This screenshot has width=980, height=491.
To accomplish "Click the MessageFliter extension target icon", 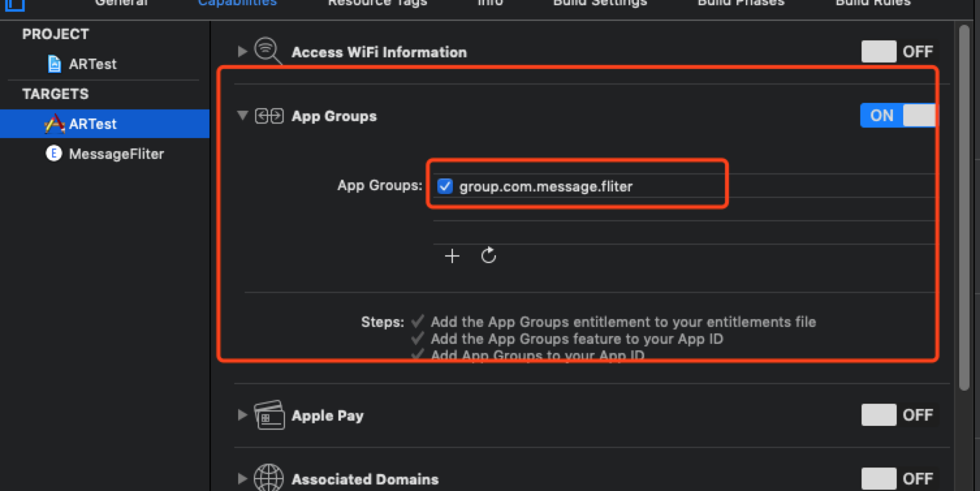I will (54, 154).
